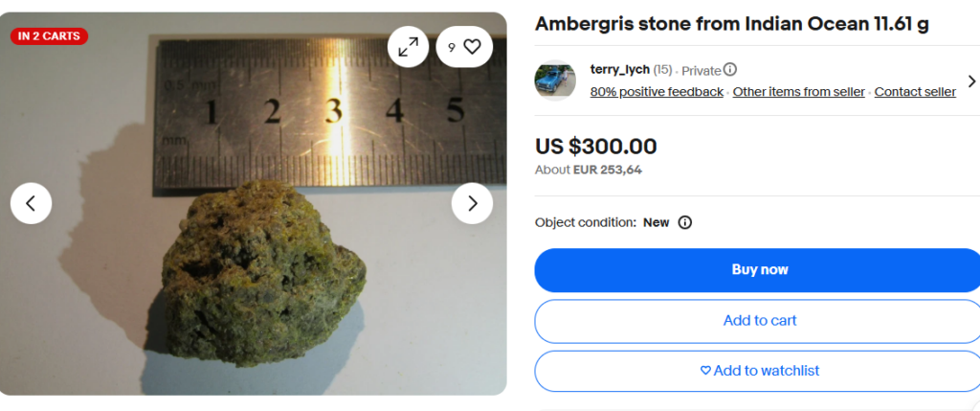Image resolution: width=980 pixels, height=411 pixels.
Task: Open the full-screen image expand icon
Action: [408, 46]
